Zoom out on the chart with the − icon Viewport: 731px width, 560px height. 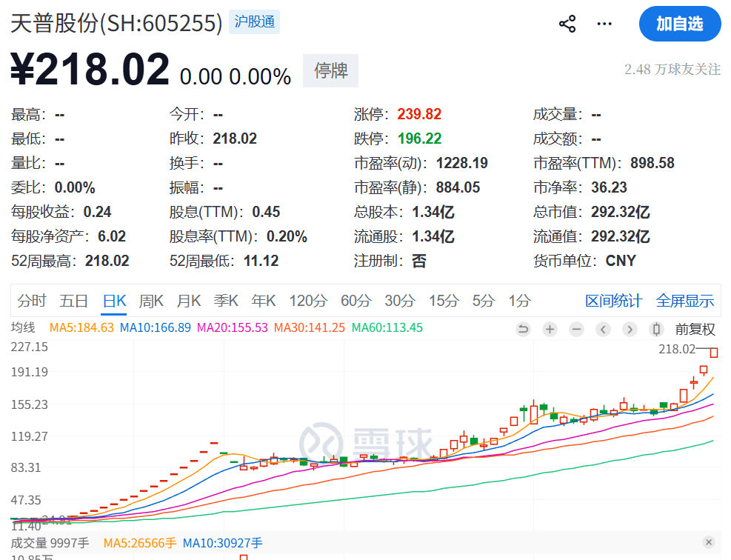576,329
